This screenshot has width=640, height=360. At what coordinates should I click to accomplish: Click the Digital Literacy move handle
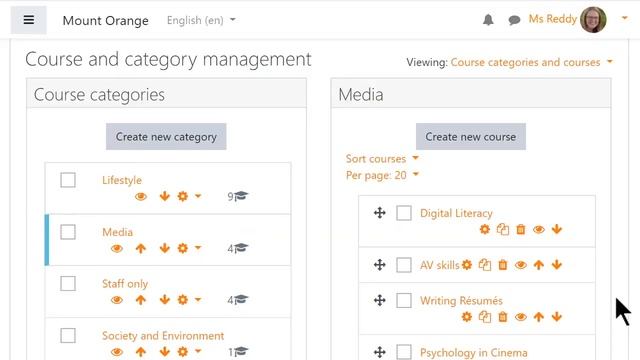(380, 213)
